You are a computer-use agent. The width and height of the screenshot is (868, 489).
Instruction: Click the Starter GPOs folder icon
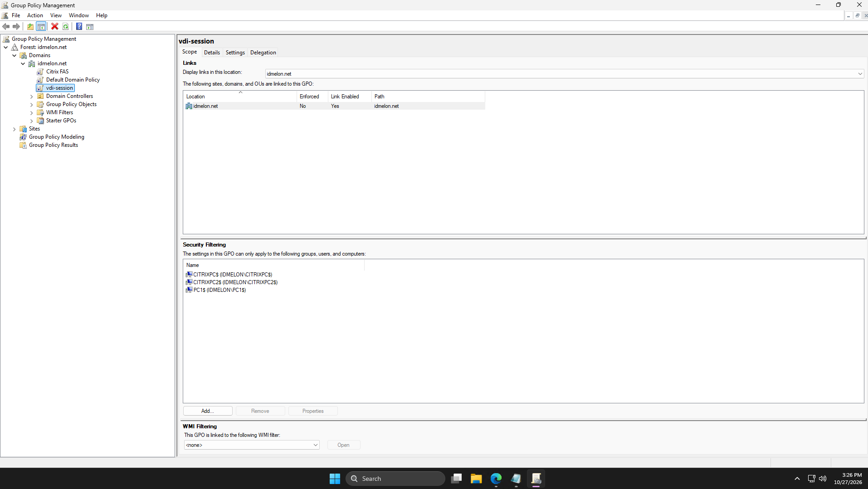pos(40,121)
